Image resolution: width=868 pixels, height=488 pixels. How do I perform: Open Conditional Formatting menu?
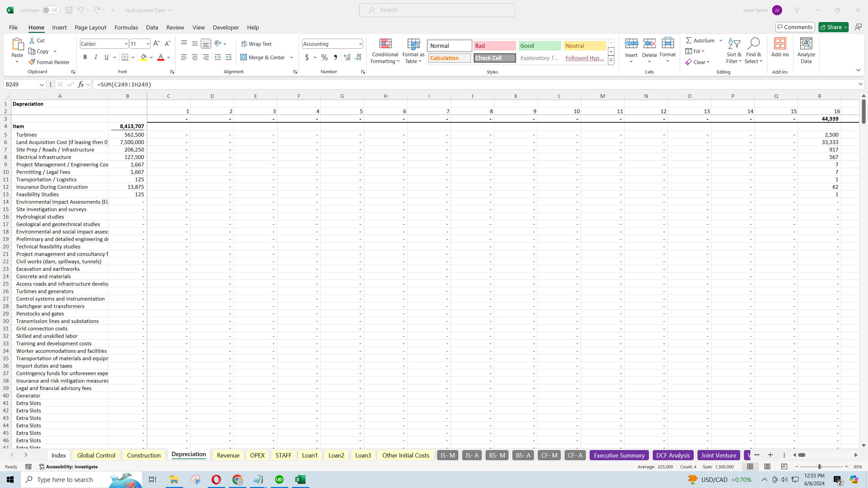pyautogui.click(x=385, y=51)
